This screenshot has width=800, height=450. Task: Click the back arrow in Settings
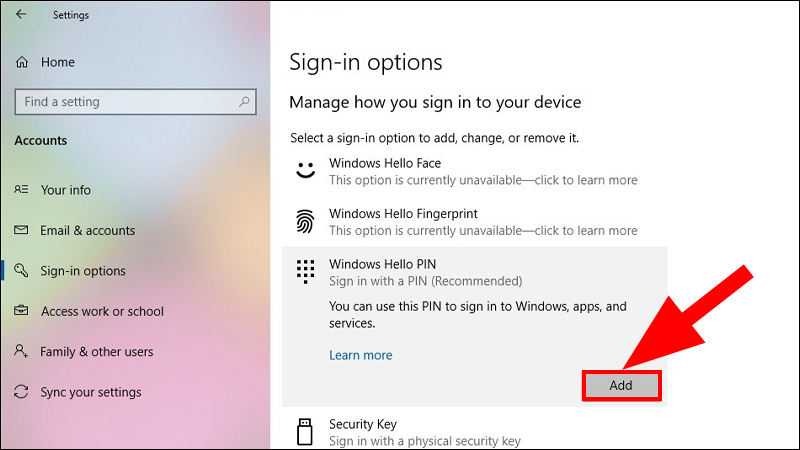point(21,15)
